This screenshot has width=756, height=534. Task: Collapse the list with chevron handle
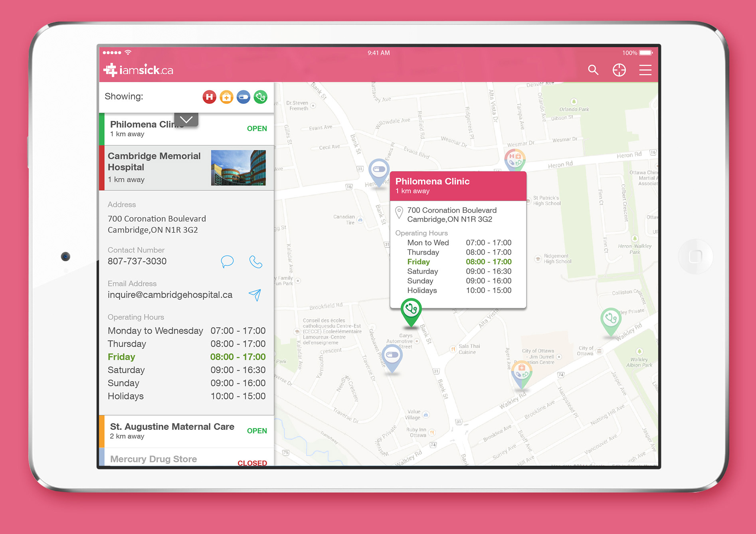pos(186,119)
